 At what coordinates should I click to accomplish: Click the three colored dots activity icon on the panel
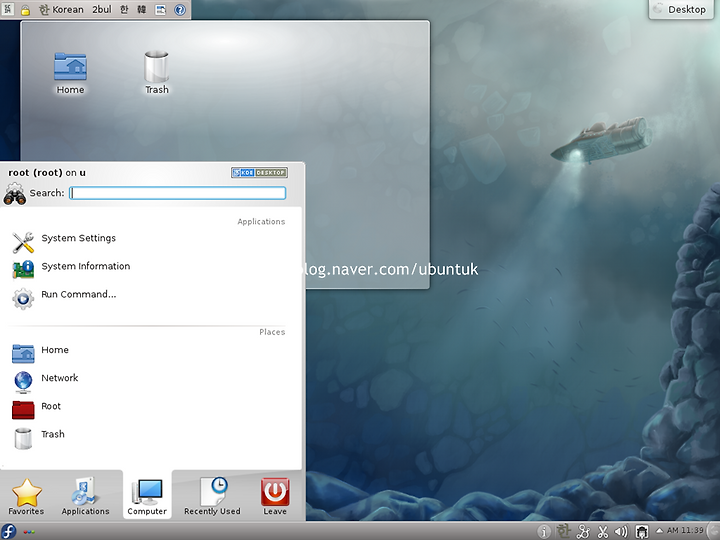click(28, 532)
